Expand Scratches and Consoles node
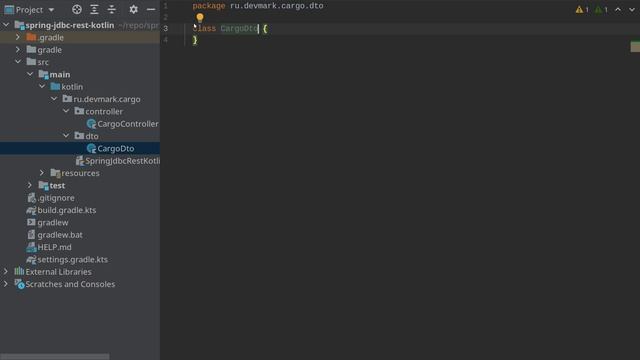 point(6,284)
